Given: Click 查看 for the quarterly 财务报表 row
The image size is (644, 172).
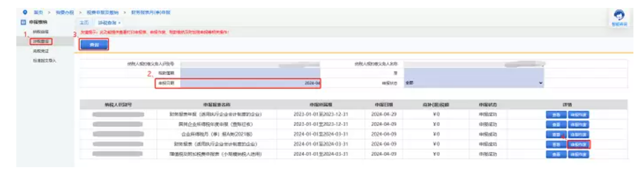Looking at the screenshot, I should tap(556, 144).
